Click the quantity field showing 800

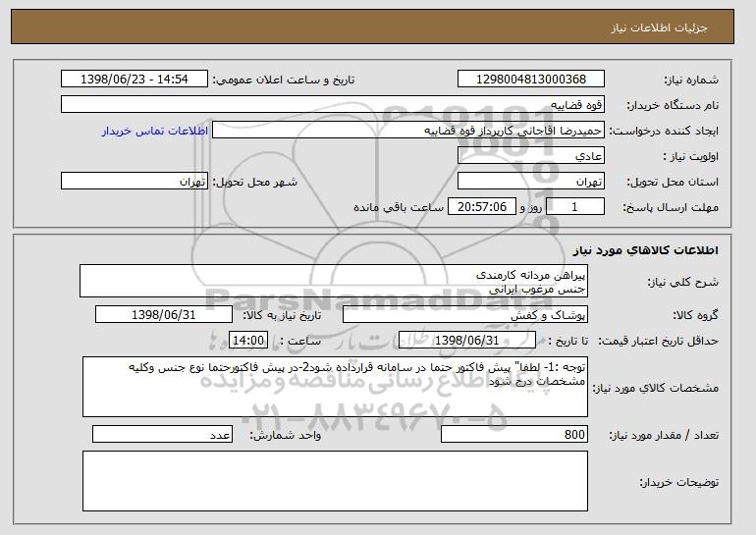tap(514, 434)
